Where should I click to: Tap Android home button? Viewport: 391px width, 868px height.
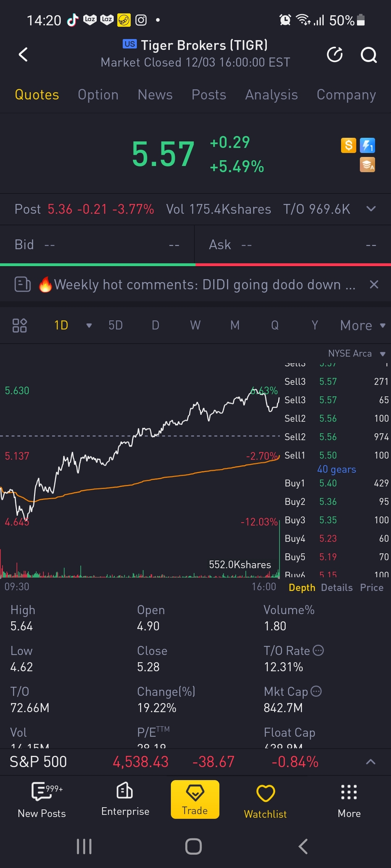tap(193, 847)
